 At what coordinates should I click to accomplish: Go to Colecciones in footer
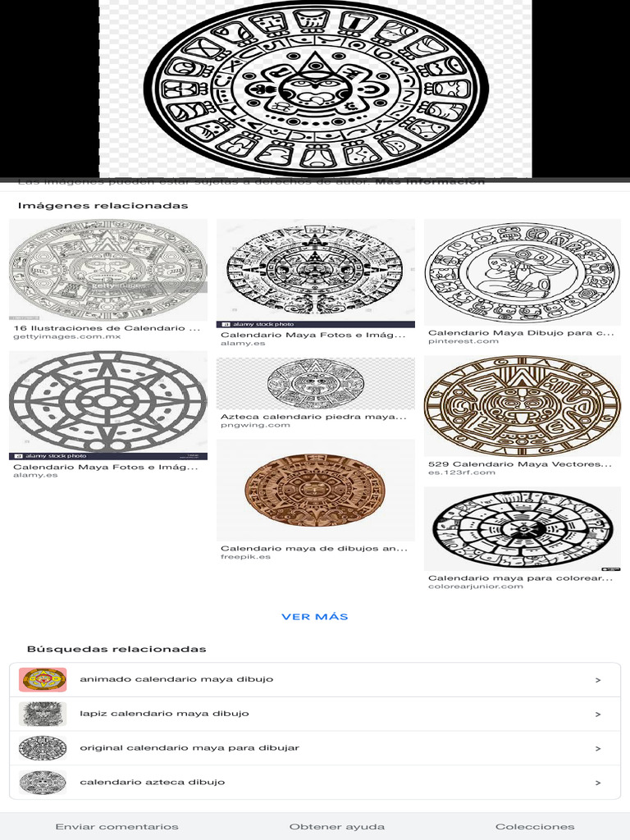535,827
